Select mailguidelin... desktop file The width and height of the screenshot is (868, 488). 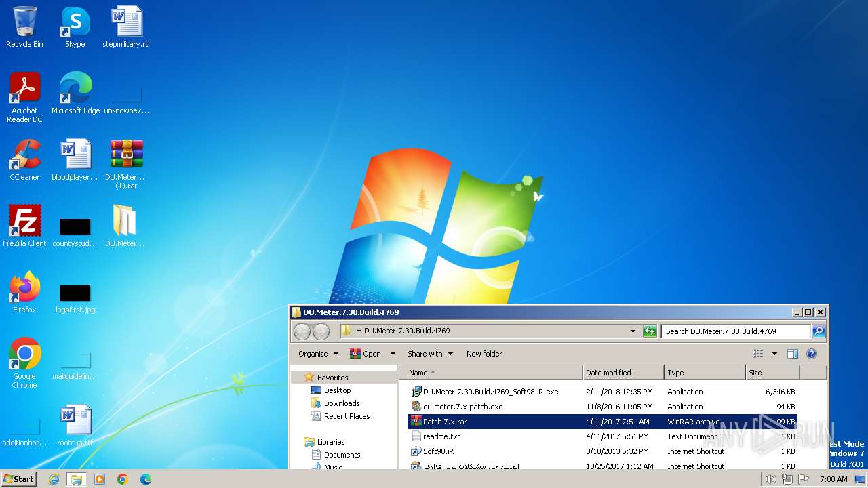coord(75,365)
